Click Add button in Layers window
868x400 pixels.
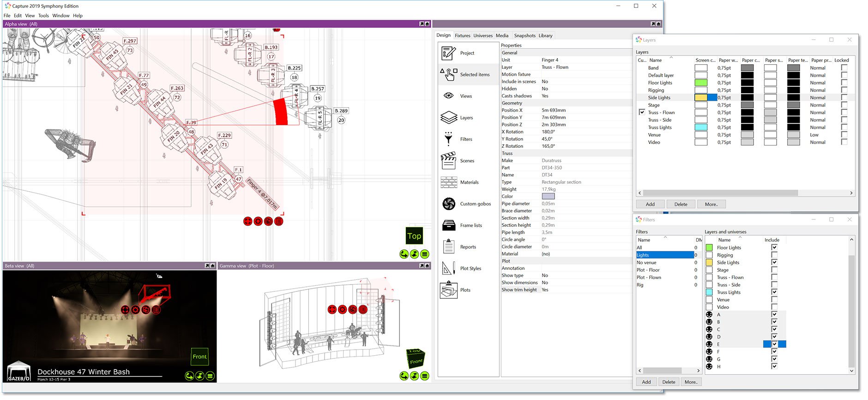pos(650,204)
